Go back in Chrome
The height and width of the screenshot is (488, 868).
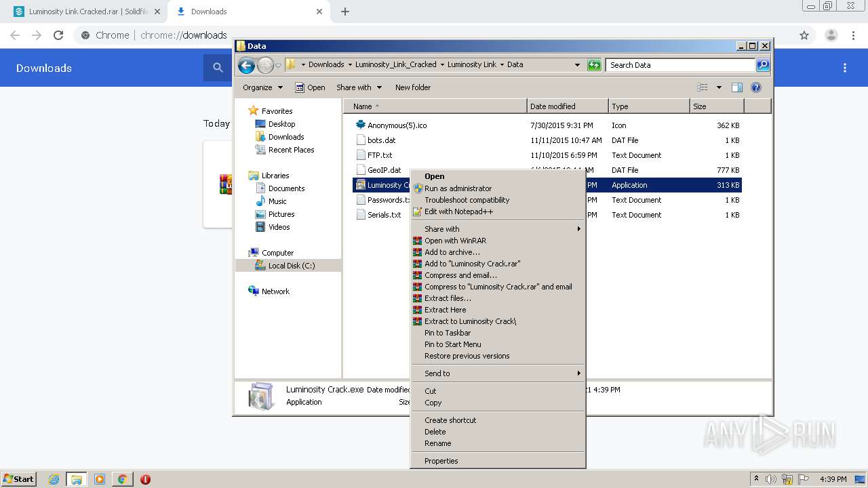coord(15,35)
